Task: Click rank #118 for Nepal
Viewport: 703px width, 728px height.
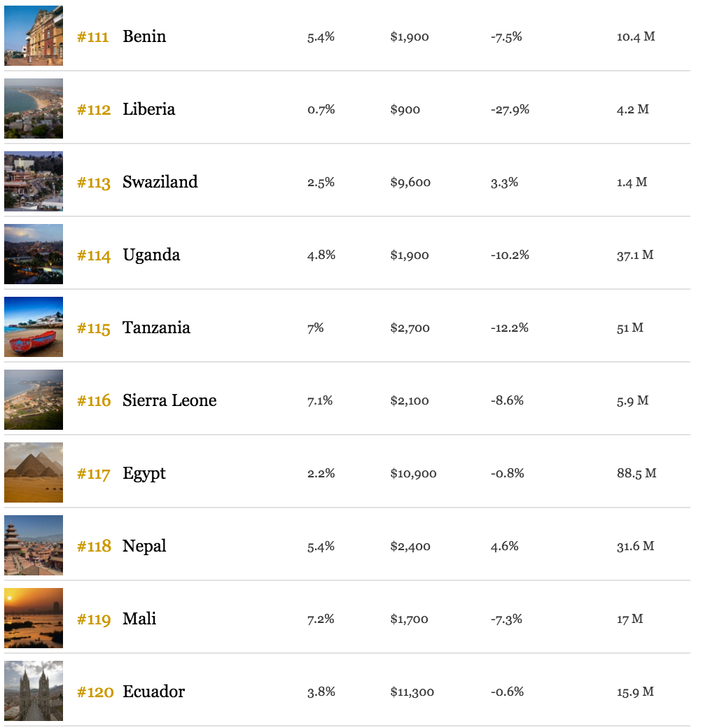Action: tap(94, 546)
